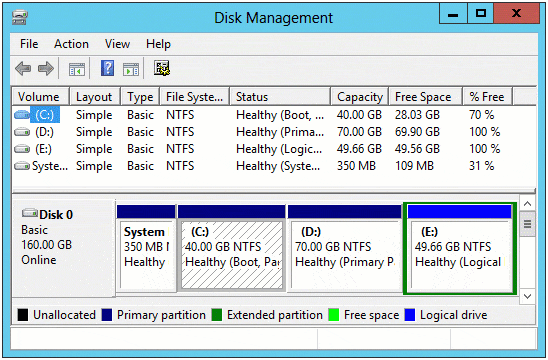The width and height of the screenshot is (548, 360).
Task: Sort by the Capacity column header
Action: click(x=360, y=97)
